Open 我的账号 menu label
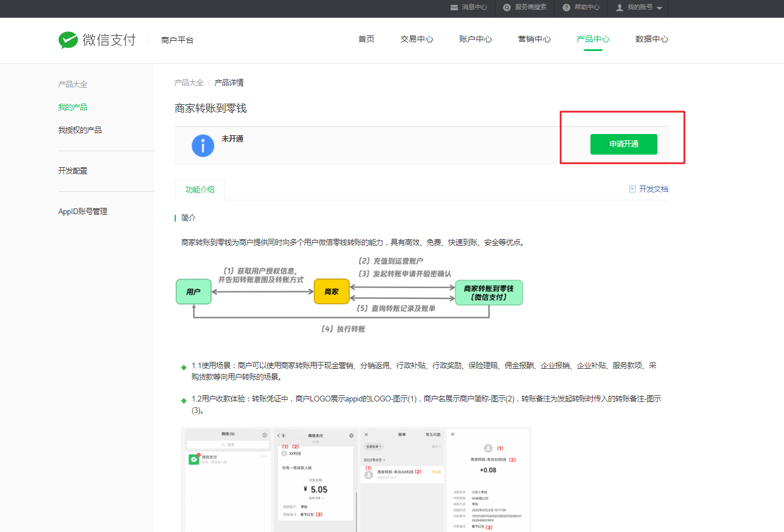The height and width of the screenshot is (532, 784). pos(640,7)
